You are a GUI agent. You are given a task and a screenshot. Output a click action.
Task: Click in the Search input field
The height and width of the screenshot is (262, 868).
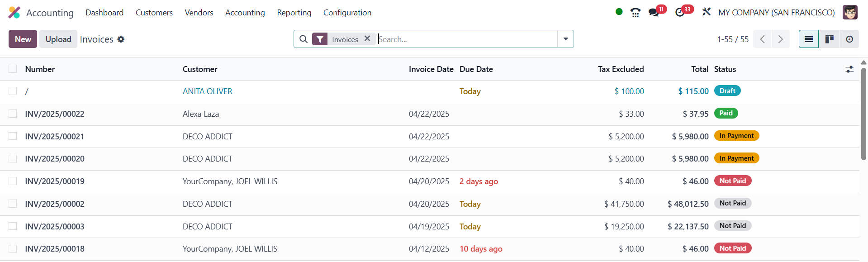(x=466, y=39)
